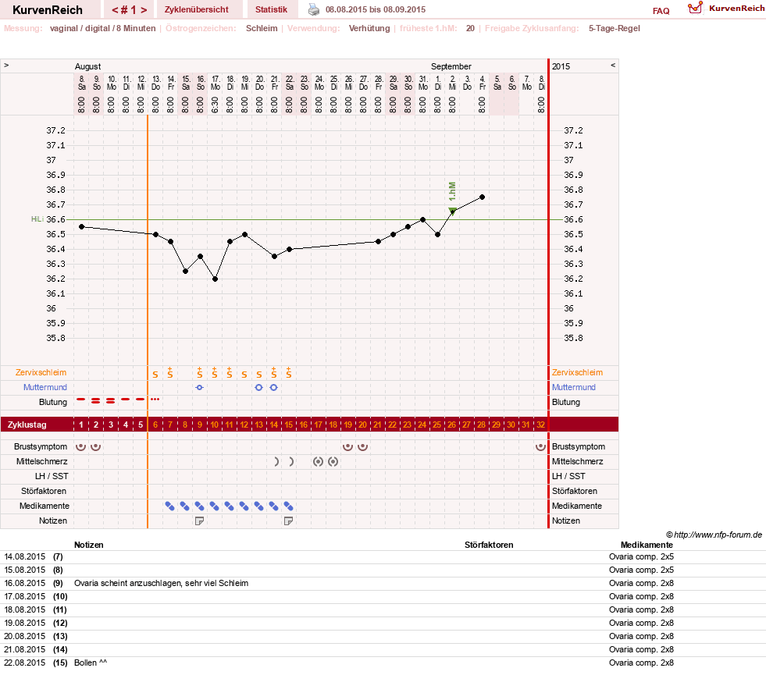Click 'Ovaria comp. 2x5' in the 15.08.2015 row

[x=641, y=570]
